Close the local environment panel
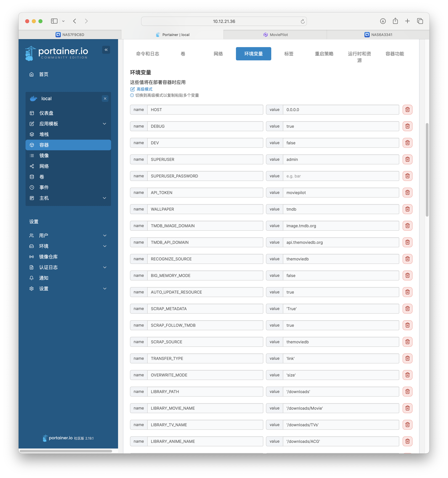The height and width of the screenshot is (478, 448). [105, 99]
